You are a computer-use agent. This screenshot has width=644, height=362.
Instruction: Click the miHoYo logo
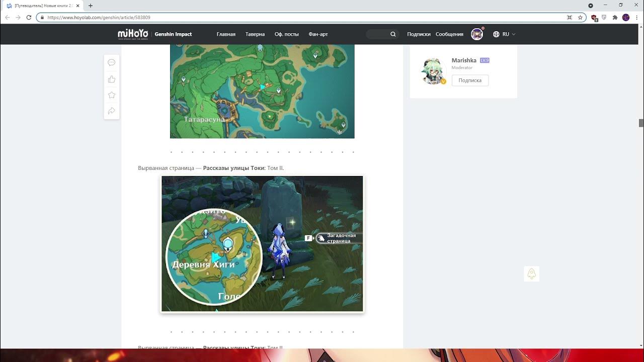coord(133,34)
